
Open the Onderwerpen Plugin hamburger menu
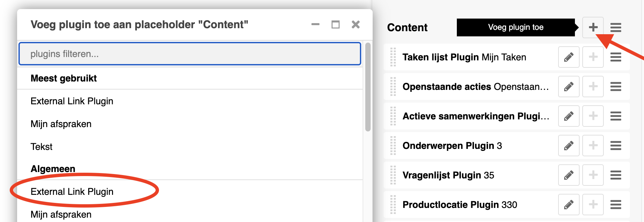coord(615,146)
